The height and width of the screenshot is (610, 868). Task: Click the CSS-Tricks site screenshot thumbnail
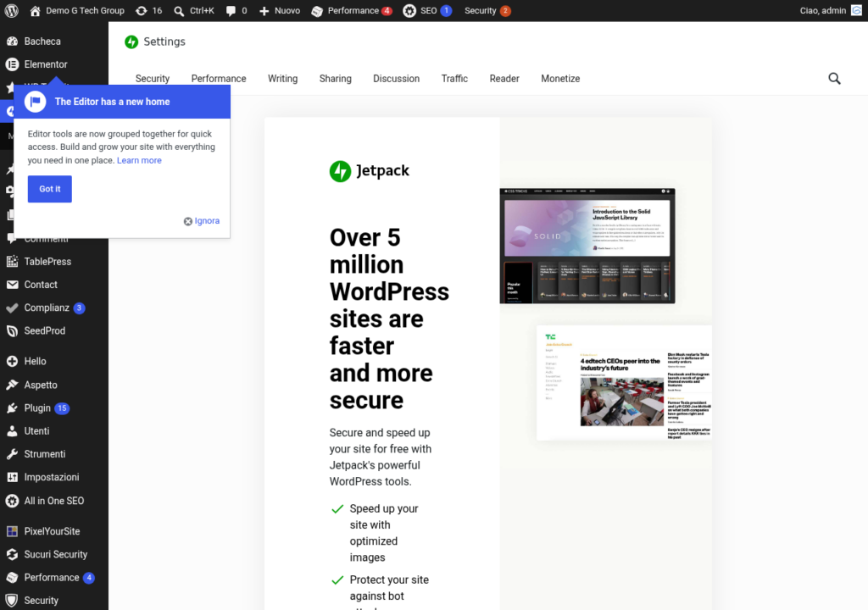[587, 246]
